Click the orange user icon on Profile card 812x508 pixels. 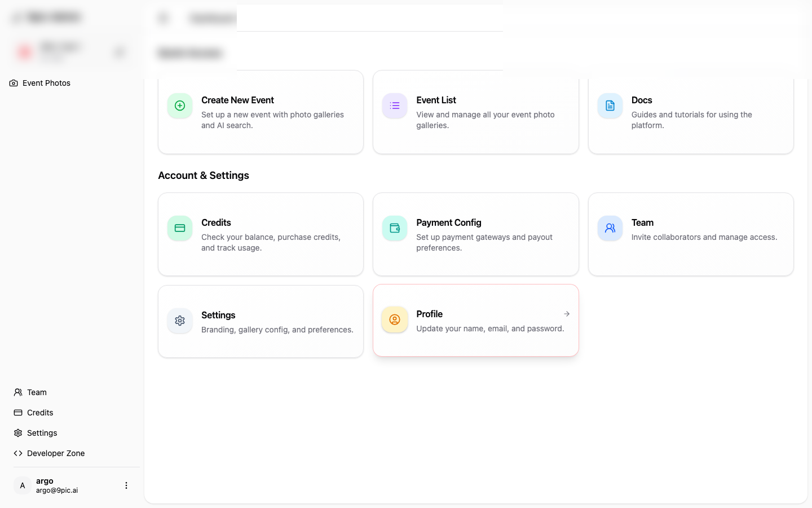[395, 319]
